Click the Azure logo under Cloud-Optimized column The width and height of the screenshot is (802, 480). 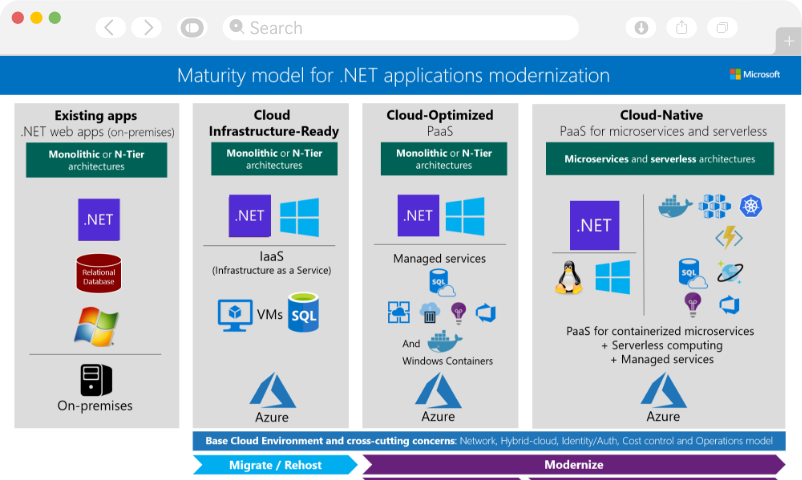coord(437,397)
